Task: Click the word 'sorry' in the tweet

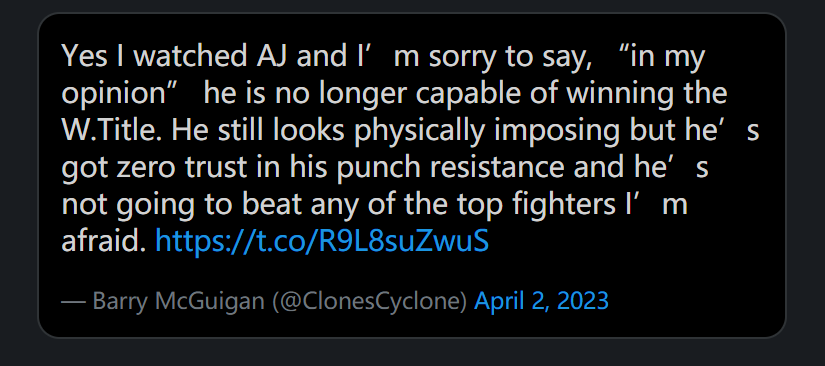Action: click(462, 57)
